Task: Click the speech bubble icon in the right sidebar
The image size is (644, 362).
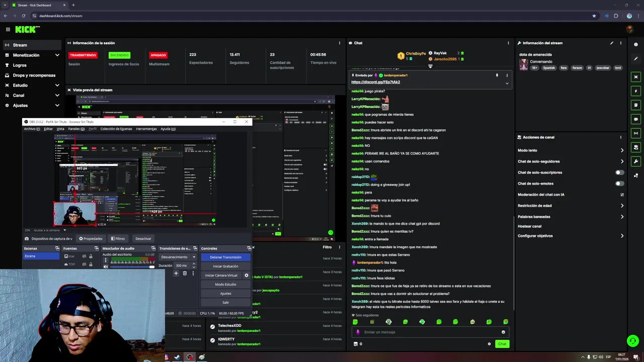Action: tap(636, 119)
